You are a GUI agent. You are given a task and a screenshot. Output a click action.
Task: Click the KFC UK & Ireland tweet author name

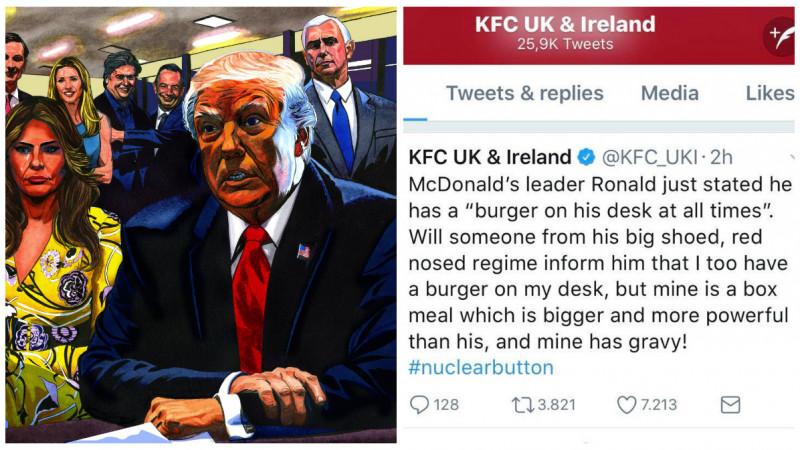coord(489,158)
